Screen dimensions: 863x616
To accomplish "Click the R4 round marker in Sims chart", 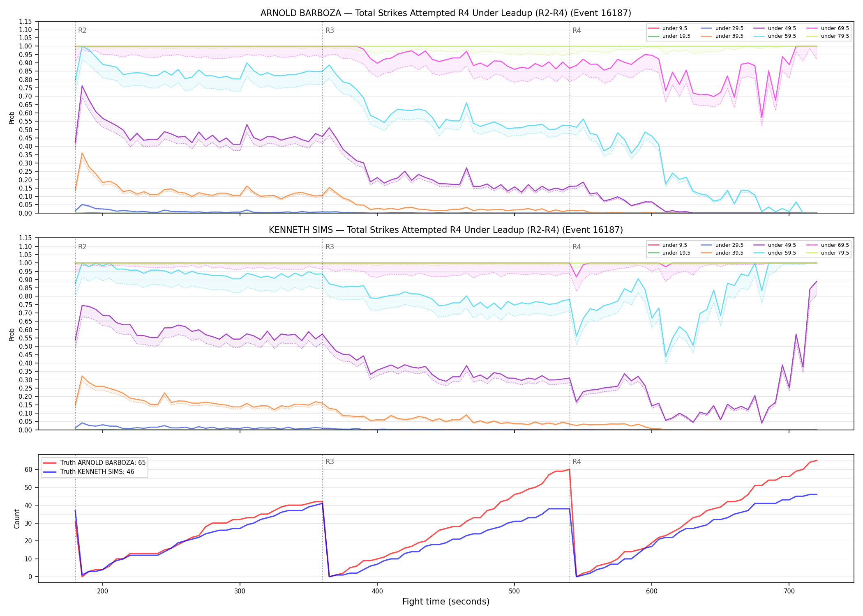I will pos(577,247).
